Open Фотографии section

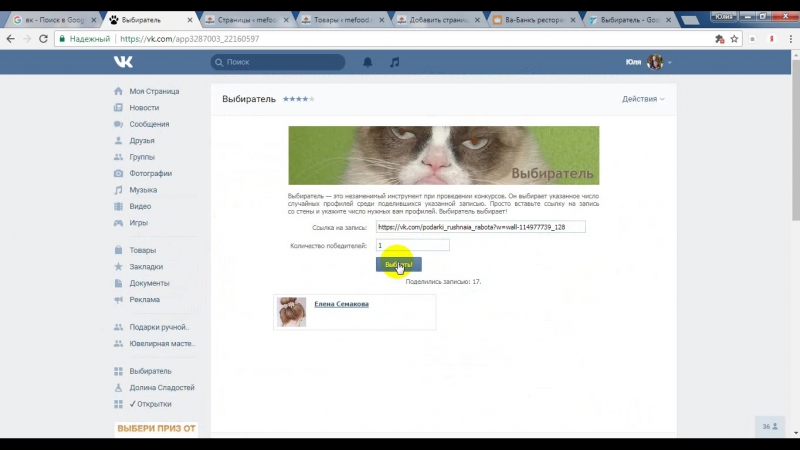point(150,173)
